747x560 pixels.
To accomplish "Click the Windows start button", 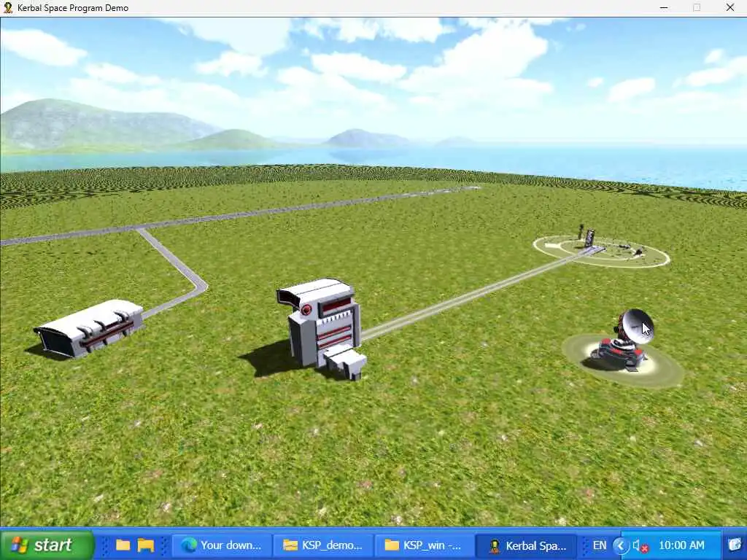I will pyautogui.click(x=46, y=545).
